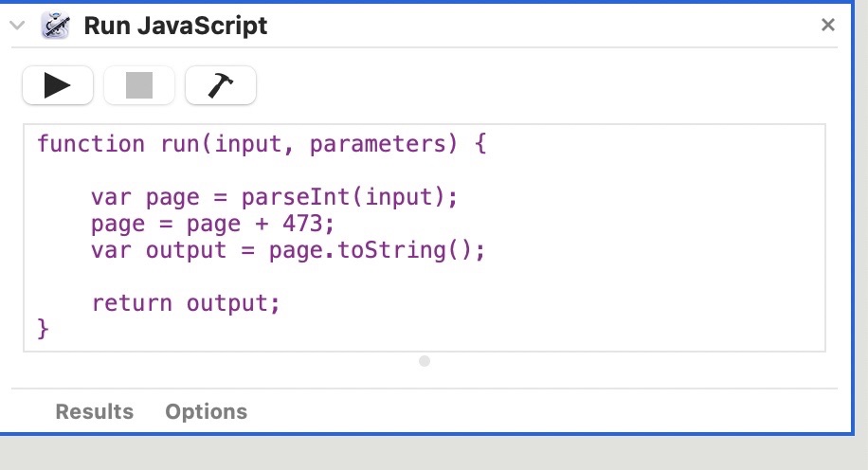Open the Options tab
The height and width of the screenshot is (470, 868).
pyautogui.click(x=206, y=411)
